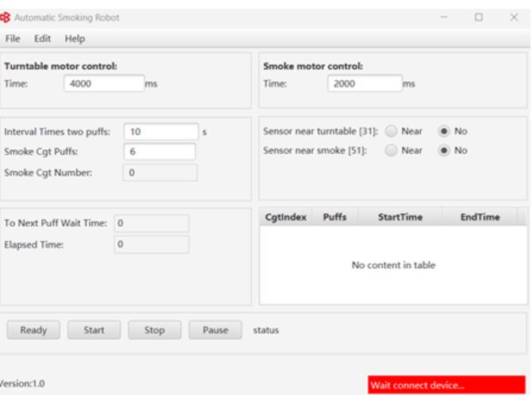Image resolution: width=532 pixels, height=395 pixels.
Task: Open the Edit menu
Action: (x=42, y=39)
